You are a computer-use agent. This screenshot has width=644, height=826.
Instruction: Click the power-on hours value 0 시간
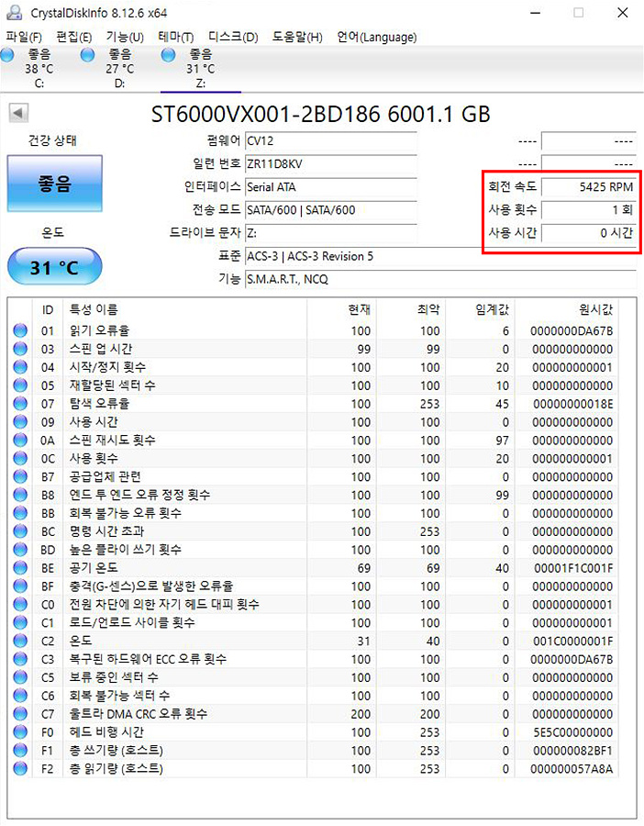click(589, 233)
